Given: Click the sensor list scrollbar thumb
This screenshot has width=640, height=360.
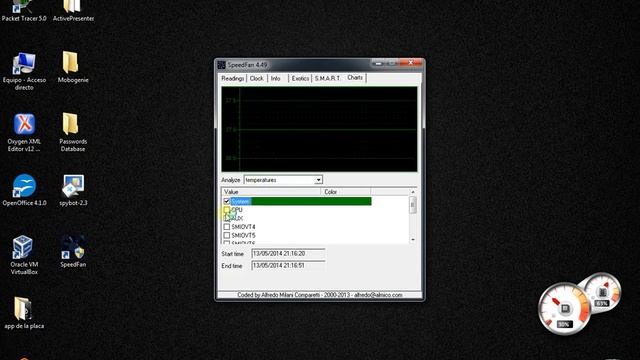Looking at the screenshot, I should [413, 205].
